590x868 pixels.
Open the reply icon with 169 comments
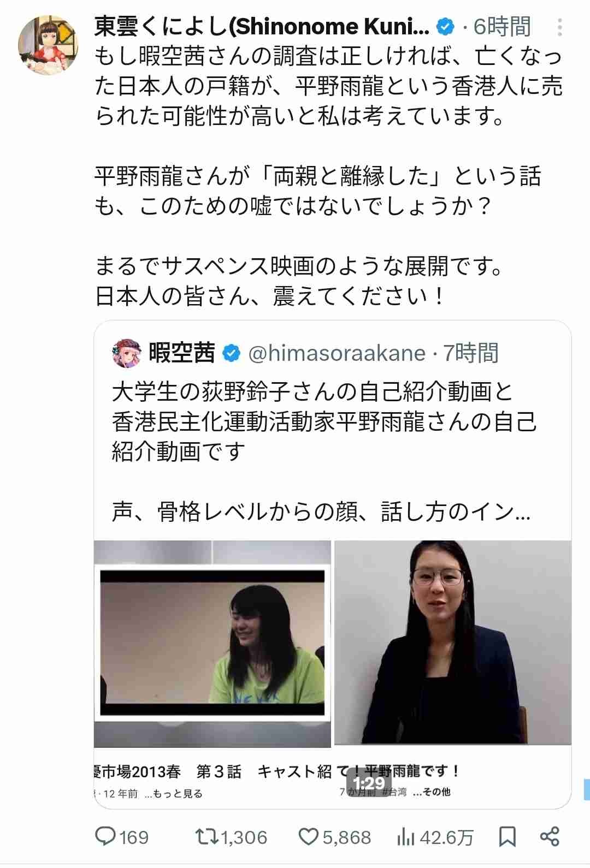(x=105, y=836)
